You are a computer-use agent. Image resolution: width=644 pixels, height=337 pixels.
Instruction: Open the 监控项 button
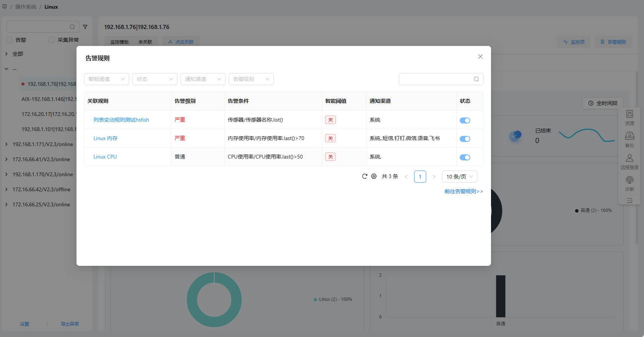point(574,42)
